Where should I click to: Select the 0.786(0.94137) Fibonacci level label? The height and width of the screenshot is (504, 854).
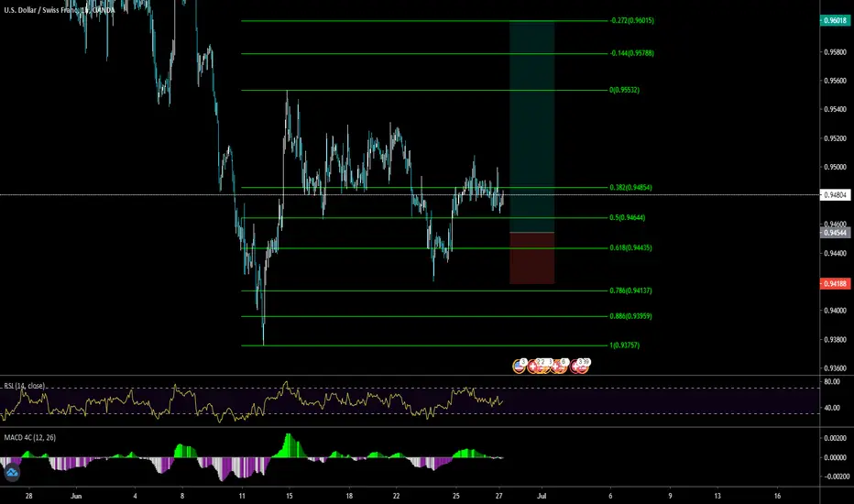coord(630,291)
